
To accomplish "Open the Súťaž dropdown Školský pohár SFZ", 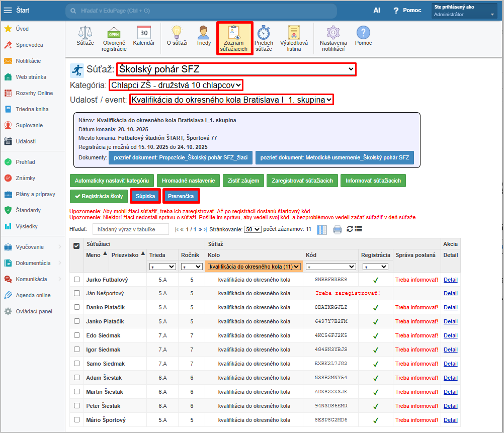I will point(236,69).
